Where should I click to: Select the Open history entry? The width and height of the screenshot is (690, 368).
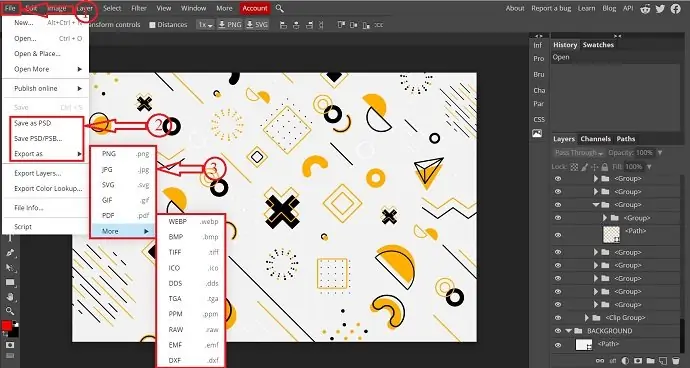(x=561, y=57)
